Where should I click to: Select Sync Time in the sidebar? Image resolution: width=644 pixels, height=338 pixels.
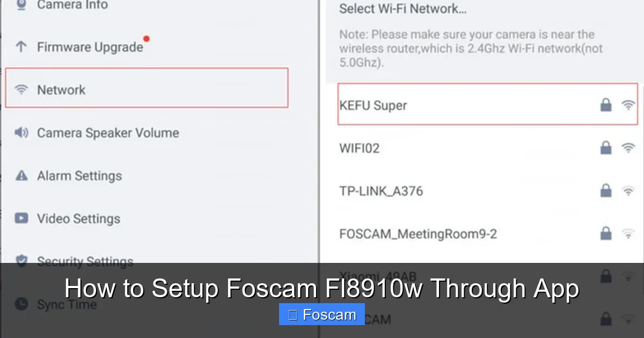[x=66, y=304]
